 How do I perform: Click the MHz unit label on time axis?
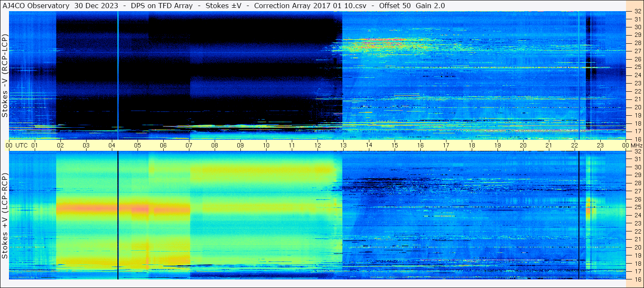pos(636,145)
